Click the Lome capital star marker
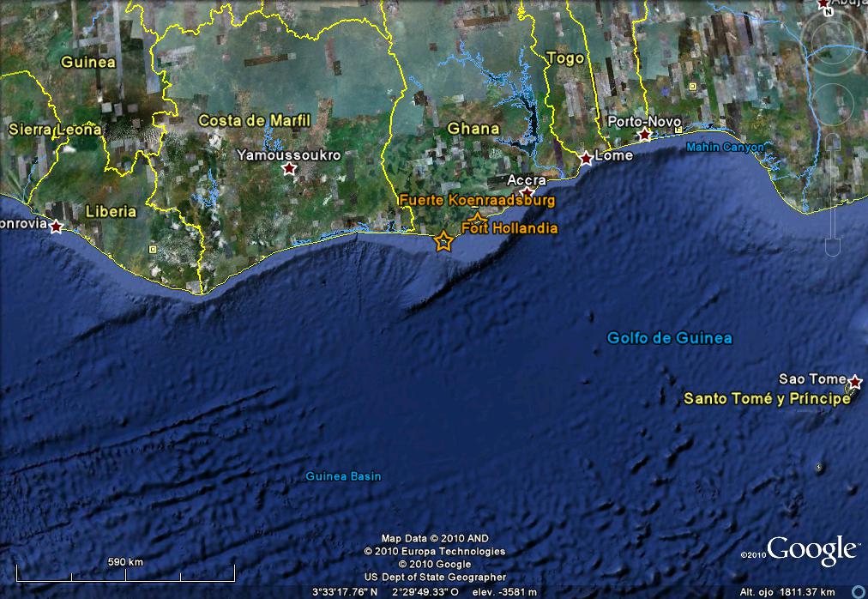 tap(585, 159)
